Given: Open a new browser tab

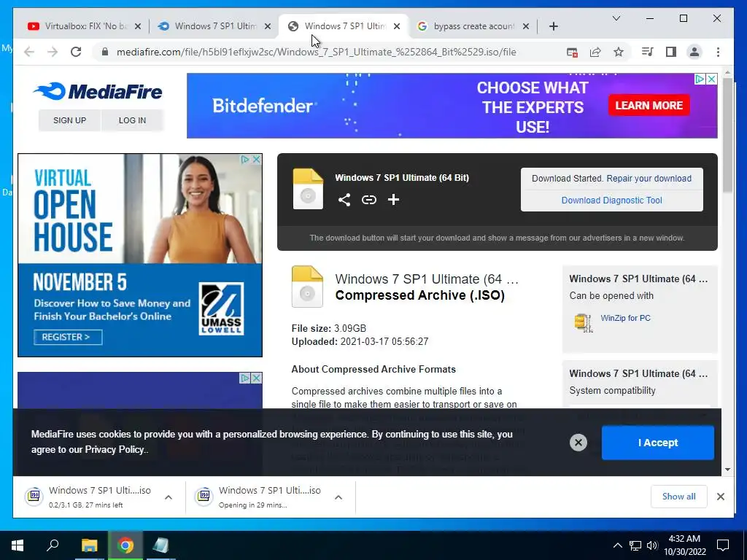Looking at the screenshot, I should pos(553,27).
